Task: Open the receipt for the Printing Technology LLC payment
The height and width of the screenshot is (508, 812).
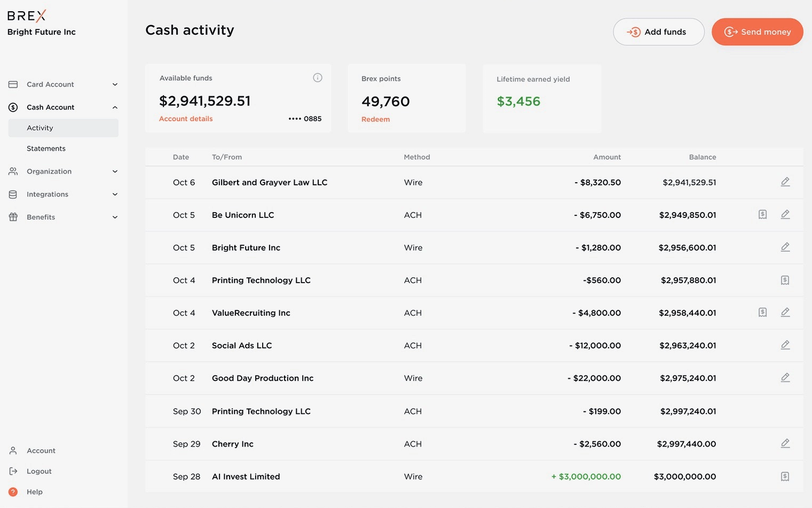Action: tap(785, 280)
